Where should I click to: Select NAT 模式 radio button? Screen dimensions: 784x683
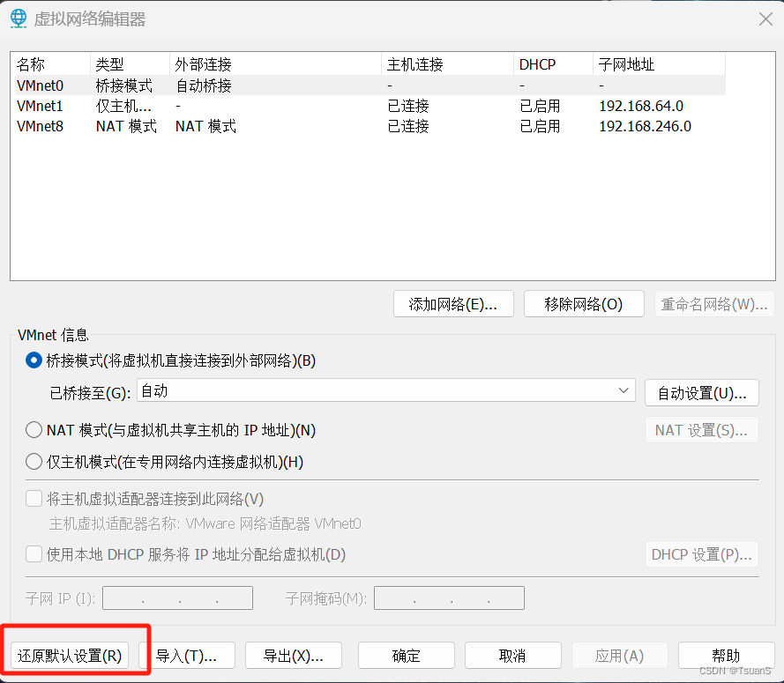[34, 430]
